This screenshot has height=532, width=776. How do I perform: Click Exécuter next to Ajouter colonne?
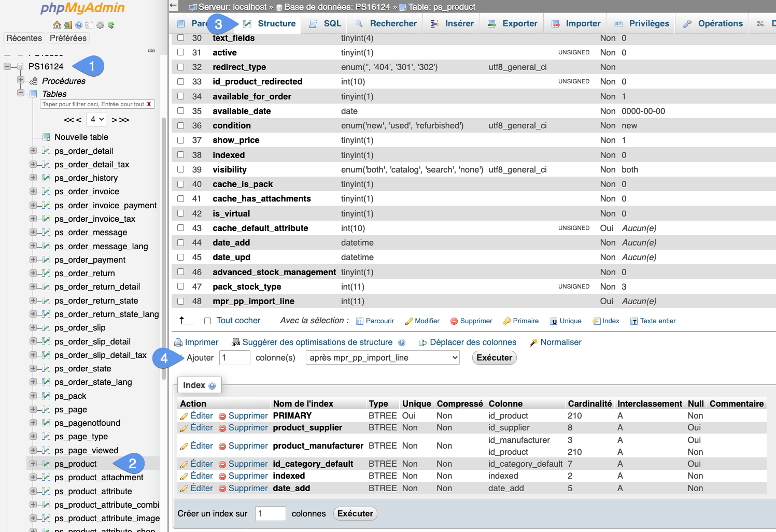click(495, 358)
